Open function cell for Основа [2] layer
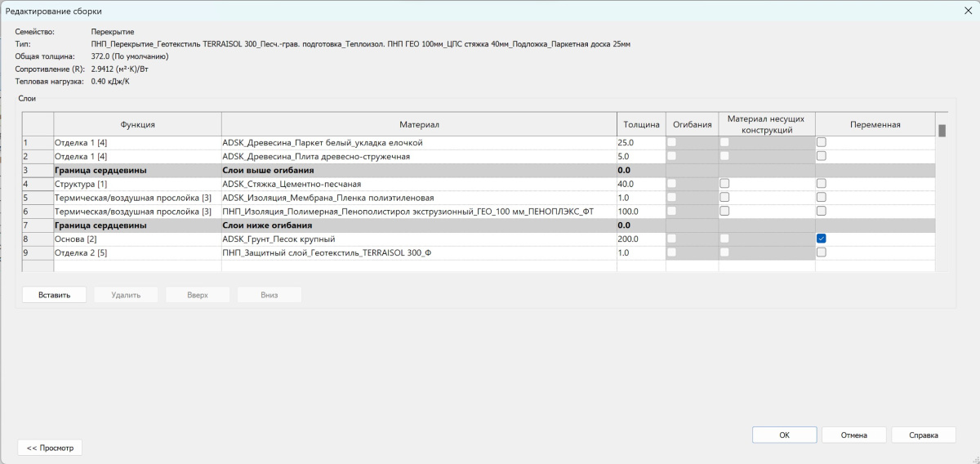This screenshot has height=464, width=980. click(x=137, y=239)
